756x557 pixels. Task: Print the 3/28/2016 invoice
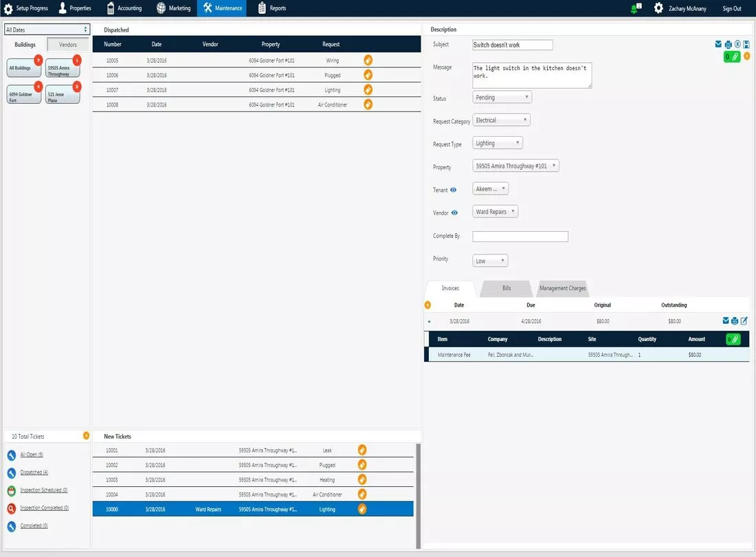coord(735,320)
